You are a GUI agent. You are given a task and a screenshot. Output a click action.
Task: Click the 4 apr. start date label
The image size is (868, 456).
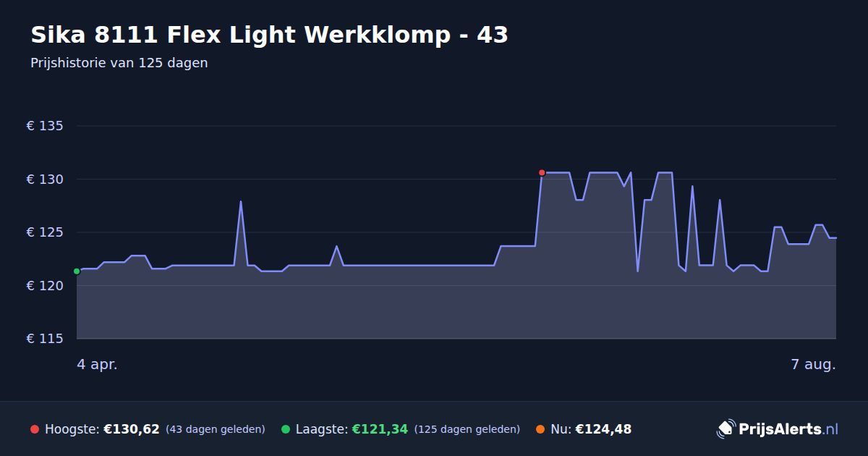click(97, 365)
